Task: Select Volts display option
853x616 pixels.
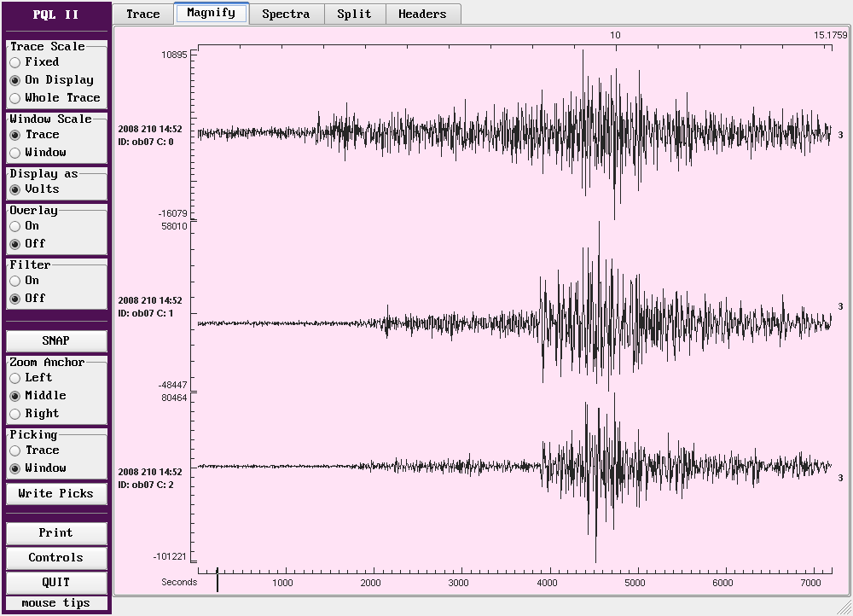Action: click(15, 189)
